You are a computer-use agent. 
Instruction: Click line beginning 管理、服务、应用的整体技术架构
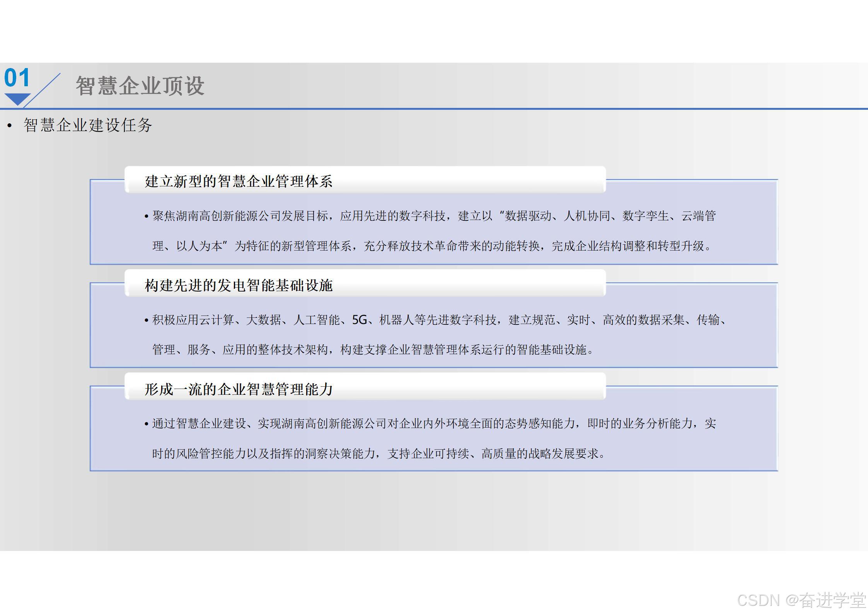click(x=373, y=350)
